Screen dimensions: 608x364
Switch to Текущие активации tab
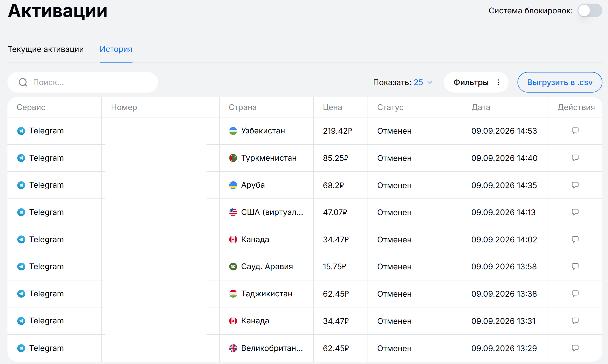click(46, 49)
